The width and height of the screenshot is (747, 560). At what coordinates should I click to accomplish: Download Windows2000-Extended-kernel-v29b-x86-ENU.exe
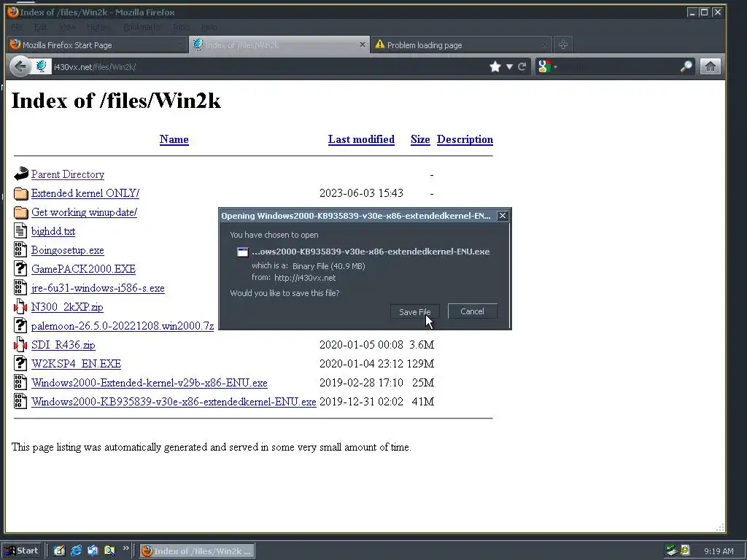click(x=150, y=383)
